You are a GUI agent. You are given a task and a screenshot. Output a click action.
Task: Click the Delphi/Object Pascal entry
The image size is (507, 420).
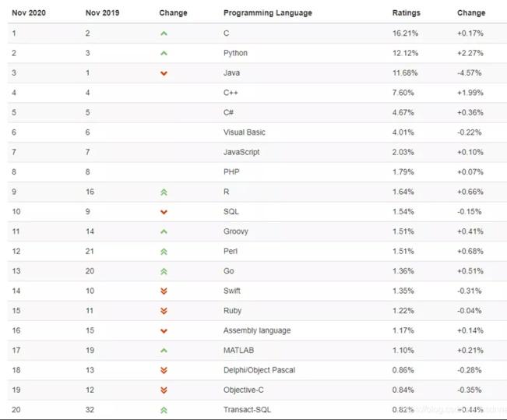pos(259,370)
